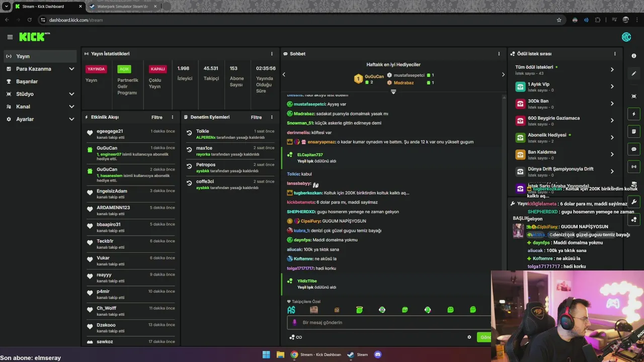Toggle the broadcast signal panel button
The image size is (644, 362).
coord(634,166)
